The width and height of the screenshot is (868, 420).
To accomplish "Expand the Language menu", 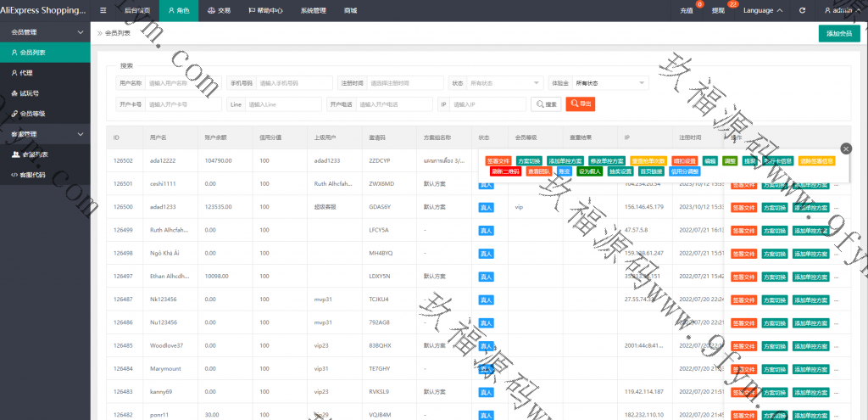I will click(x=761, y=10).
